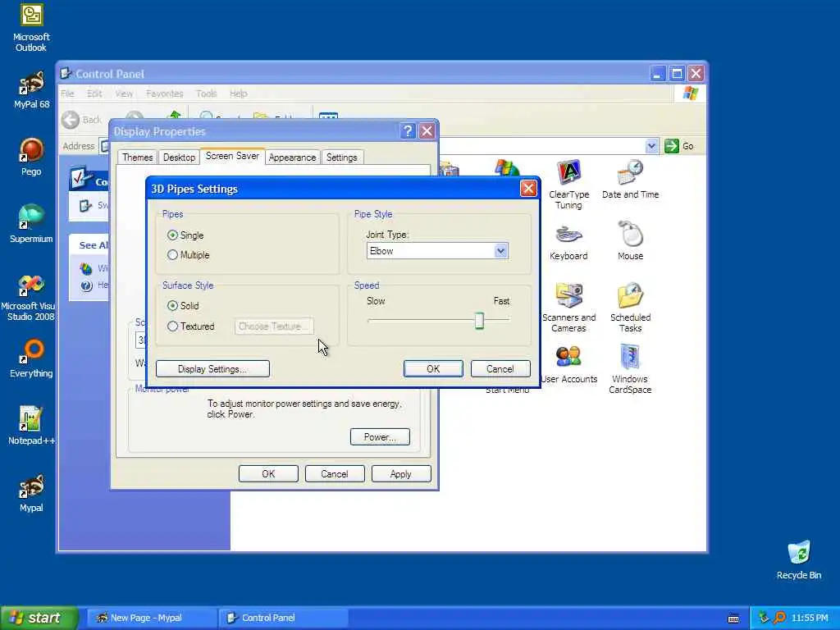Switch to the Settings tab
The image size is (840, 630).
coord(342,157)
